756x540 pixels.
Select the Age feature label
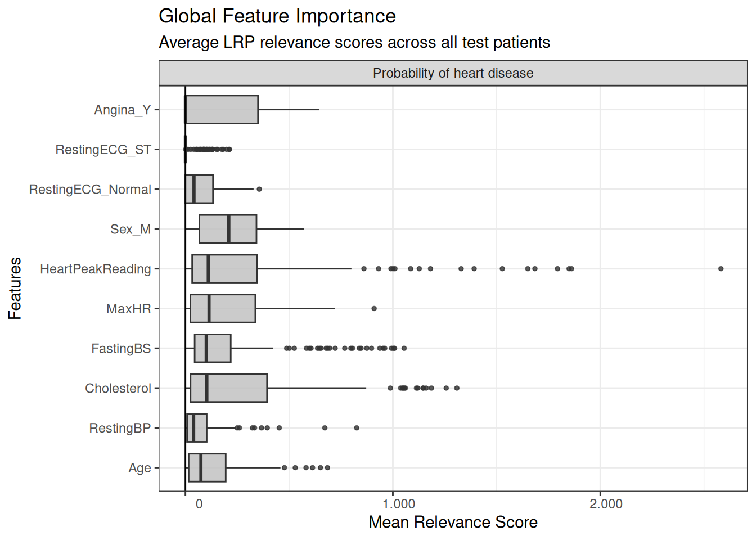click(x=139, y=468)
